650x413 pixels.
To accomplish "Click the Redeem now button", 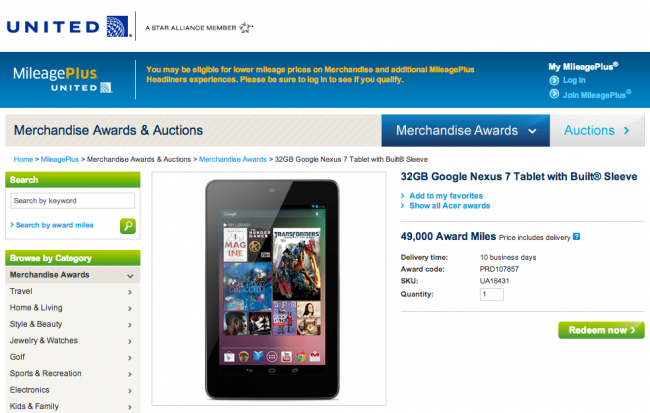I will (x=601, y=330).
